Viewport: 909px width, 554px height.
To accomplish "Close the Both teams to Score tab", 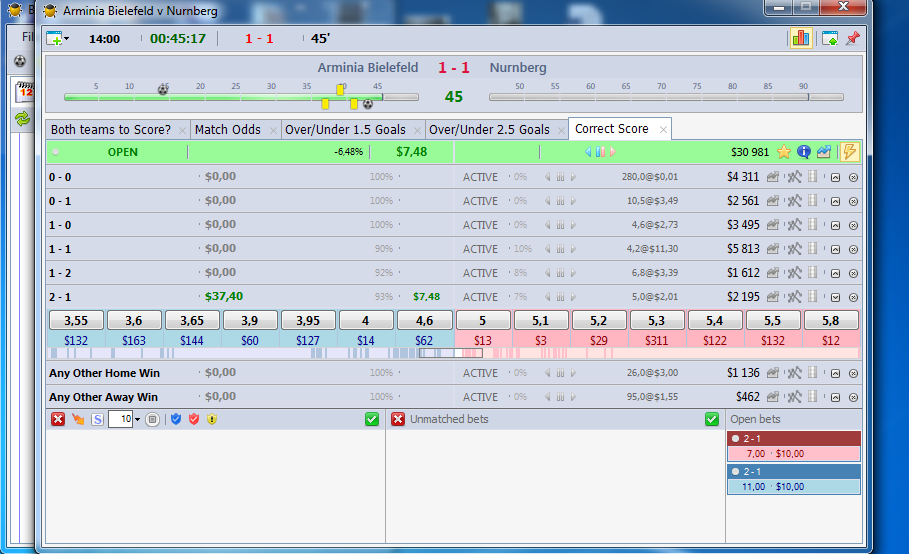I will pyautogui.click(x=182, y=130).
